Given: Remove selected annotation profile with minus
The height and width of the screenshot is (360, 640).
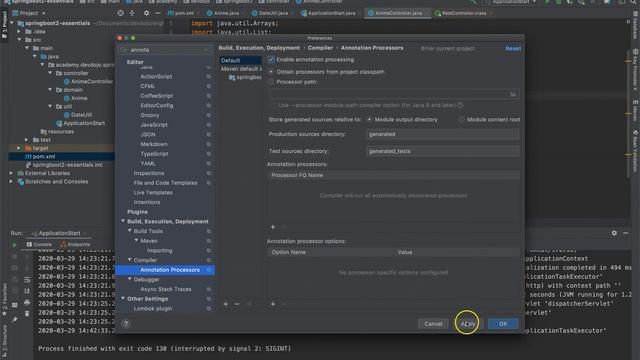Looking at the screenshot, I should click(237, 304).
